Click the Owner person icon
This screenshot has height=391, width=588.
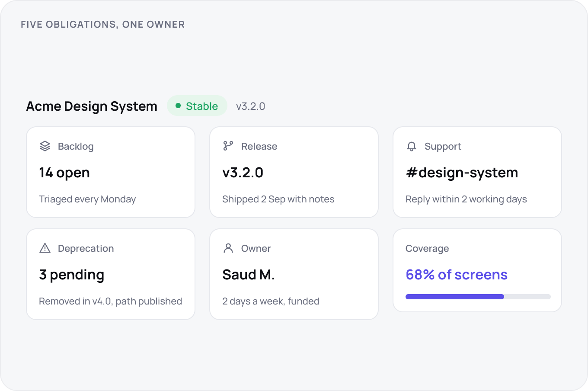coord(228,248)
